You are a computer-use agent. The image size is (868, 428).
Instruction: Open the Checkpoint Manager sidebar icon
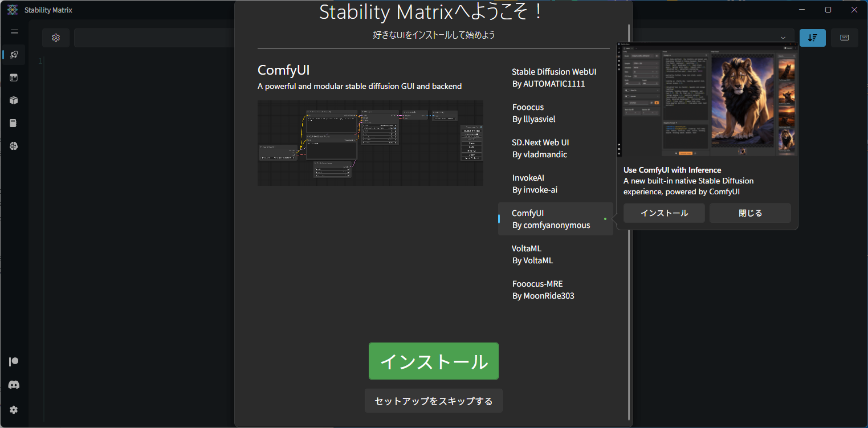pos(14,123)
